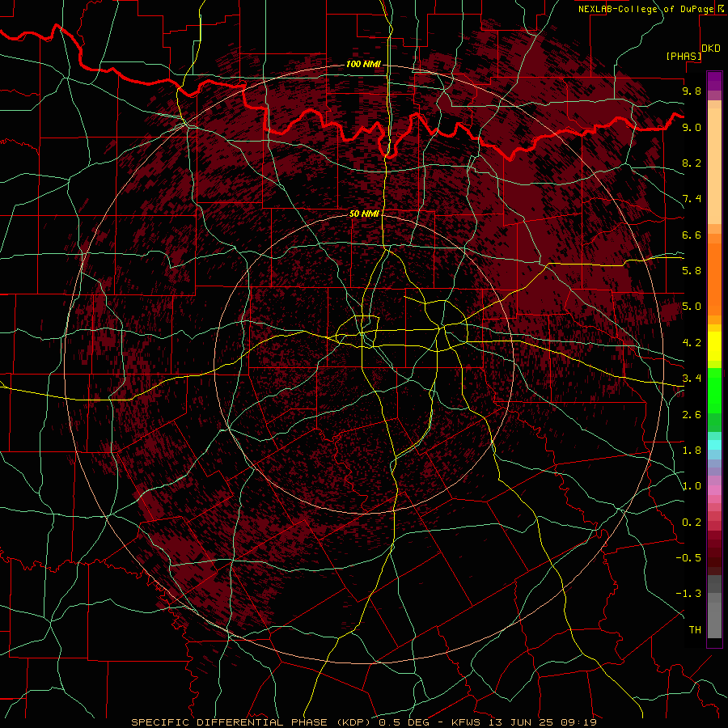Click the 7.4 value on the scale

(x=692, y=199)
